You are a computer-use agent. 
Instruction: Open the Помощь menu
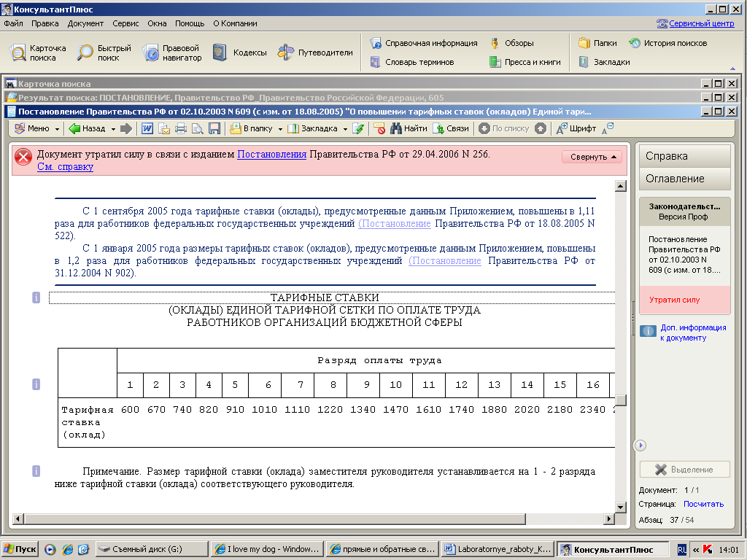coord(190,23)
